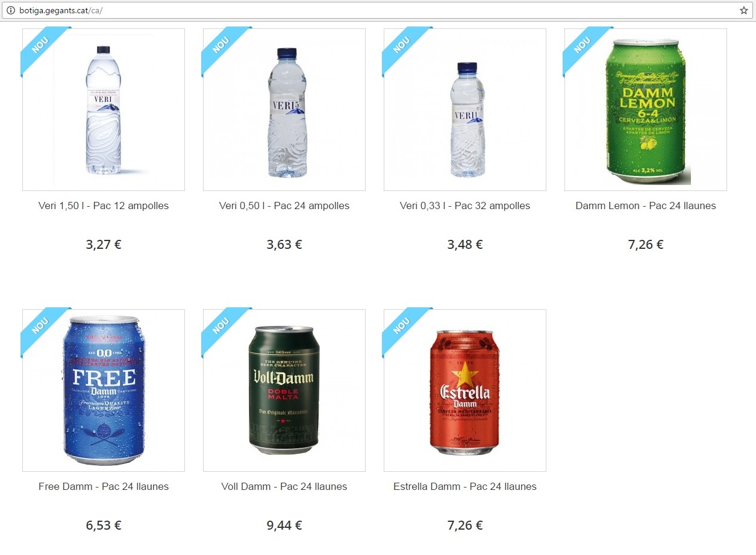Click the NOU ribbon on Veri 0,33 l
Image resolution: width=756 pixels, height=555 pixels.
click(x=402, y=45)
